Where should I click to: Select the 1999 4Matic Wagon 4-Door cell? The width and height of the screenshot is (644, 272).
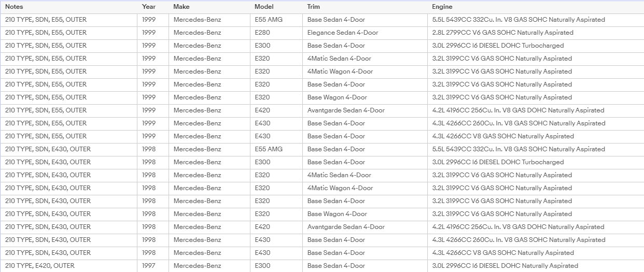(365, 71)
